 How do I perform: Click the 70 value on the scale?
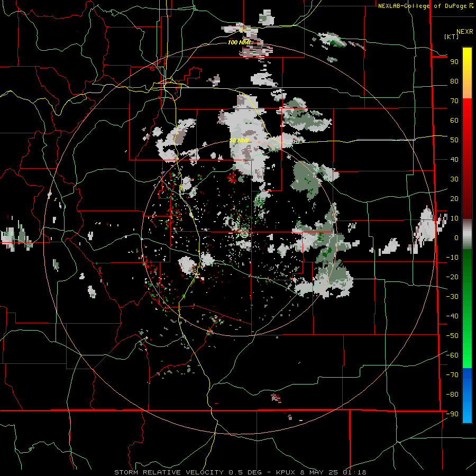coord(454,101)
